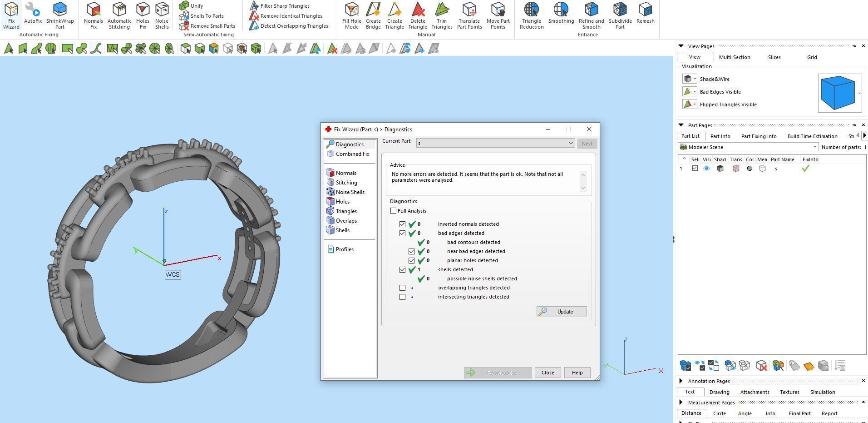Switch to the Slices tab

pos(774,57)
